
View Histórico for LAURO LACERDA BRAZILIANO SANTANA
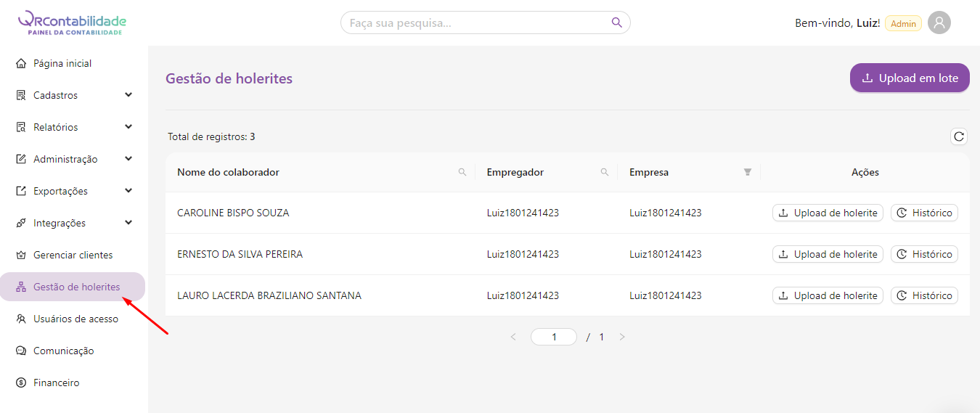(x=924, y=295)
